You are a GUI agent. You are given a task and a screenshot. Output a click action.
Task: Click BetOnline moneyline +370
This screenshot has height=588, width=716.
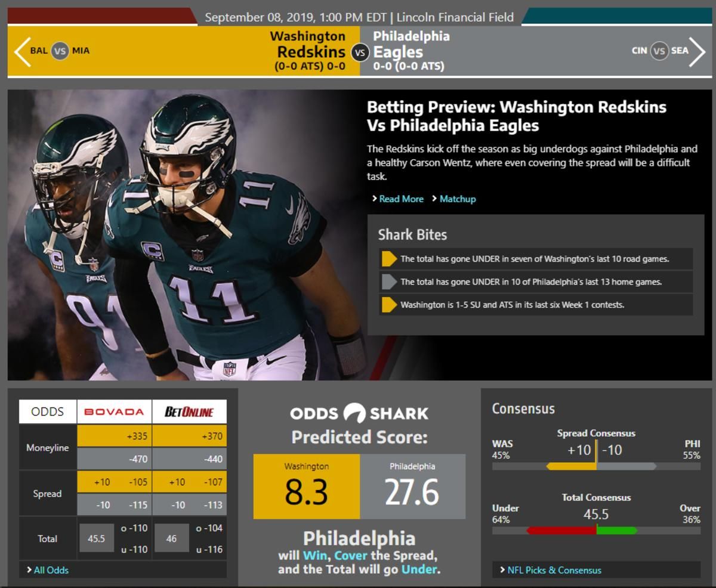click(189, 436)
